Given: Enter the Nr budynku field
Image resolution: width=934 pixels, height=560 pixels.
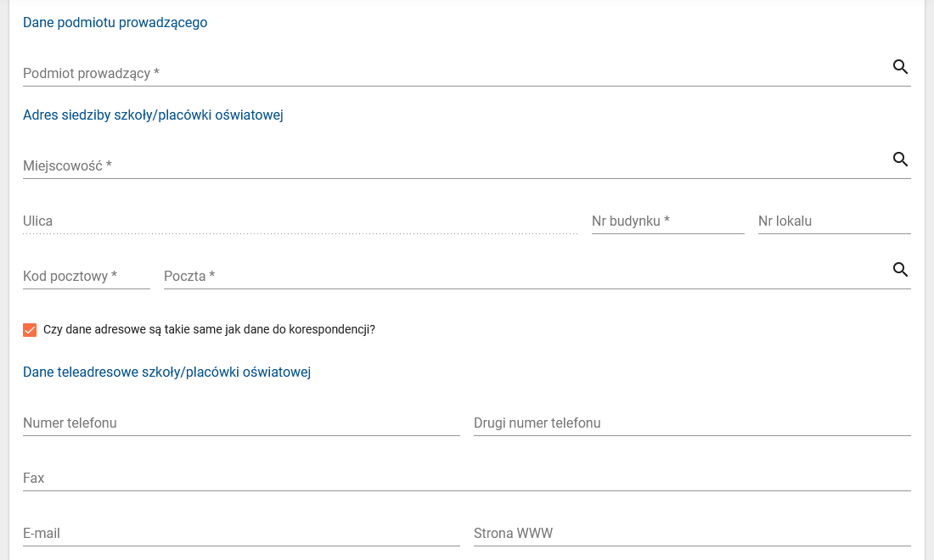Looking at the screenshot, I should (667, 221).
